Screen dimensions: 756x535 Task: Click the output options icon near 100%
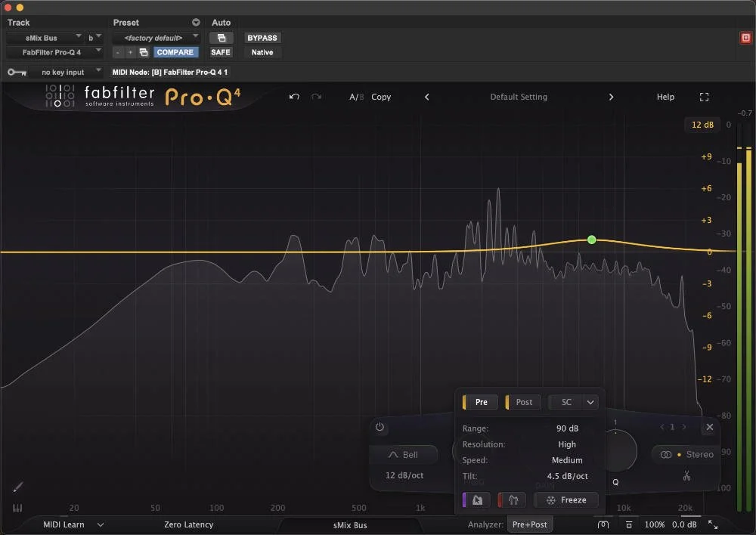click(x=629, y=524)
